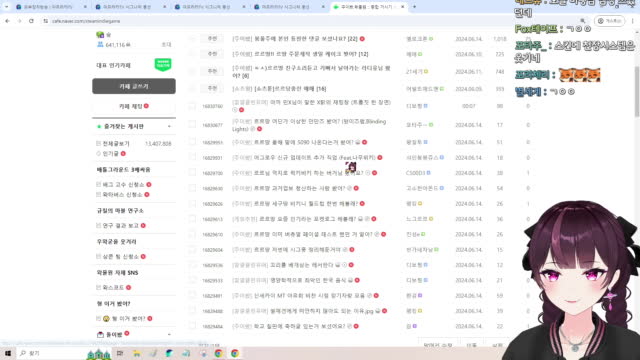This screenshot has width=640, height=360.
Task: Tick the checkbox for post 16829484
Action: point(192,326)
